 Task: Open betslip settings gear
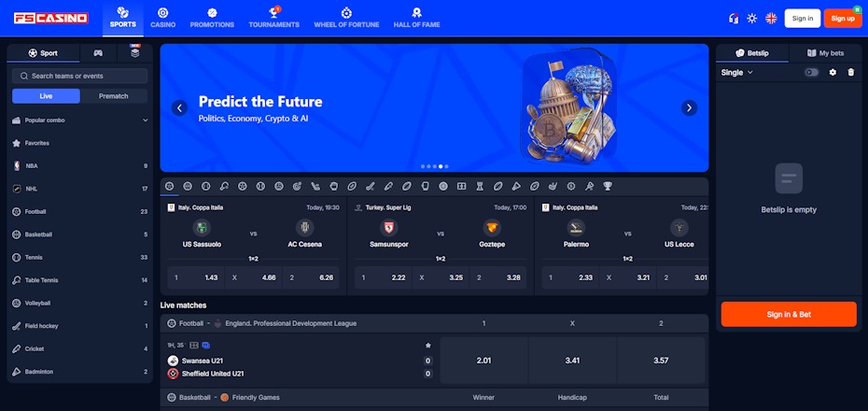tap(833, 73)
